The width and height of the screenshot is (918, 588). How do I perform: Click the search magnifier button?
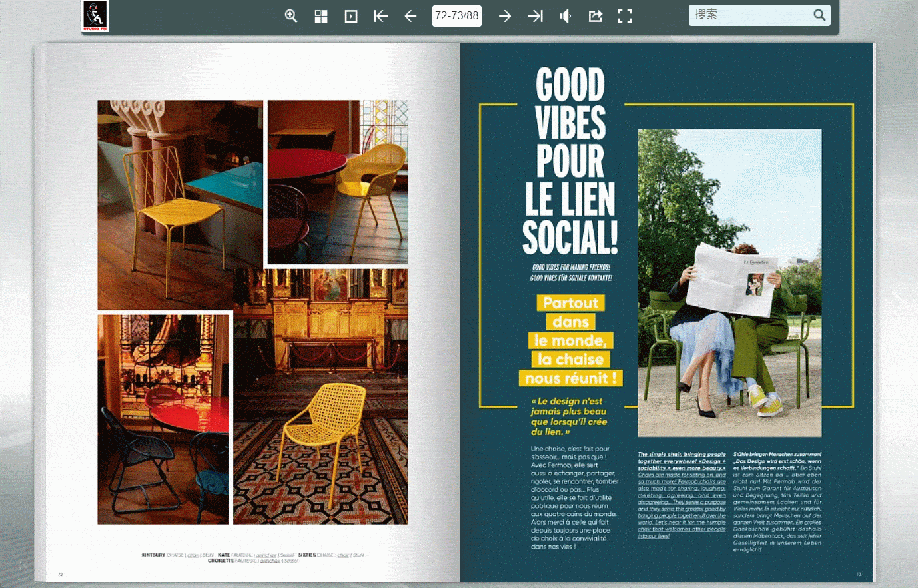click(819, 15)
